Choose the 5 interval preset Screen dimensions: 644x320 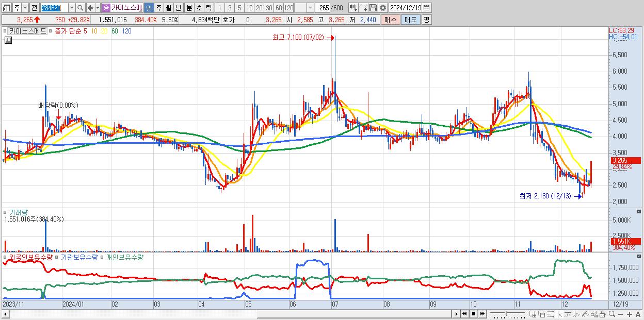239,8
